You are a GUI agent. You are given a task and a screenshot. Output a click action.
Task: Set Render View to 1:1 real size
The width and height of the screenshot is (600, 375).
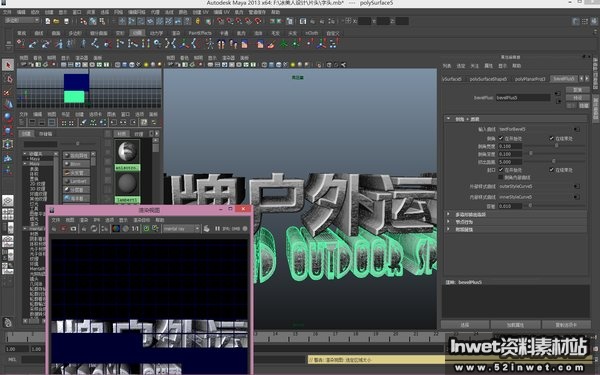(x=135, y=228)
